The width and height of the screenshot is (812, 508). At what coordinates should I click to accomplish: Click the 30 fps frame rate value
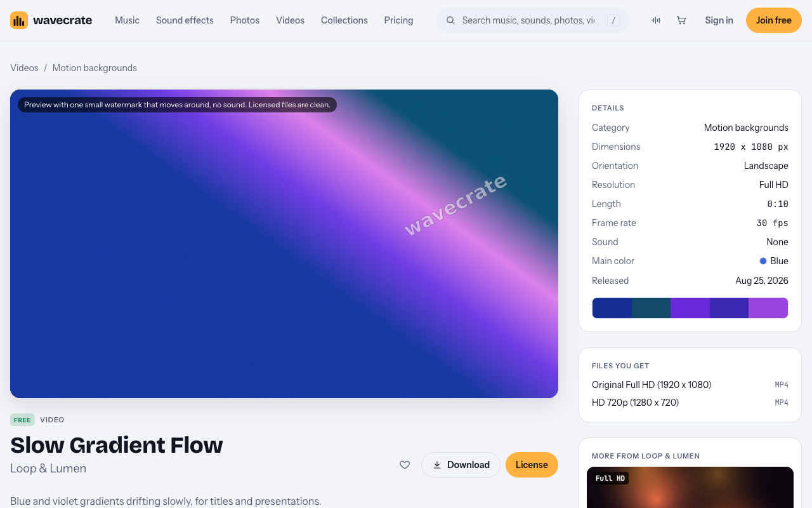(773, 223)
